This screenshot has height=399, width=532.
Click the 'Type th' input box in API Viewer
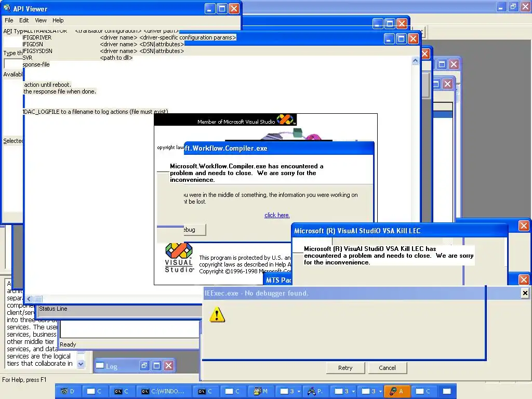13,63
